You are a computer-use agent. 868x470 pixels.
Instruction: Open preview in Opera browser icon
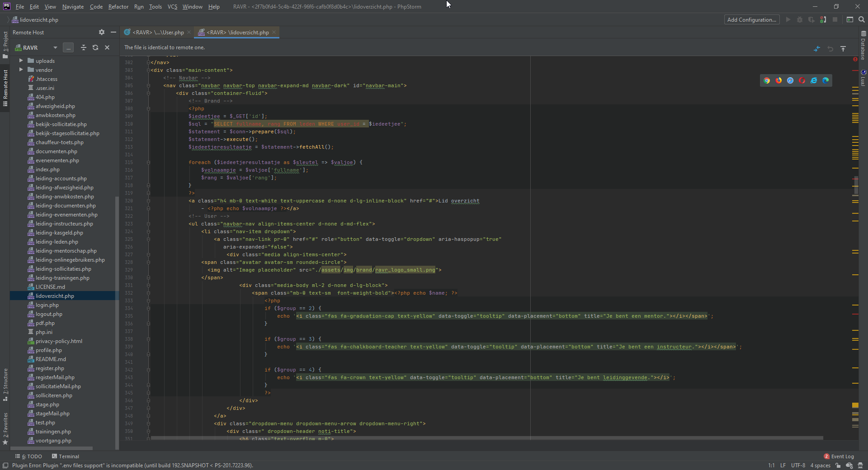click(x=802, y=80)
